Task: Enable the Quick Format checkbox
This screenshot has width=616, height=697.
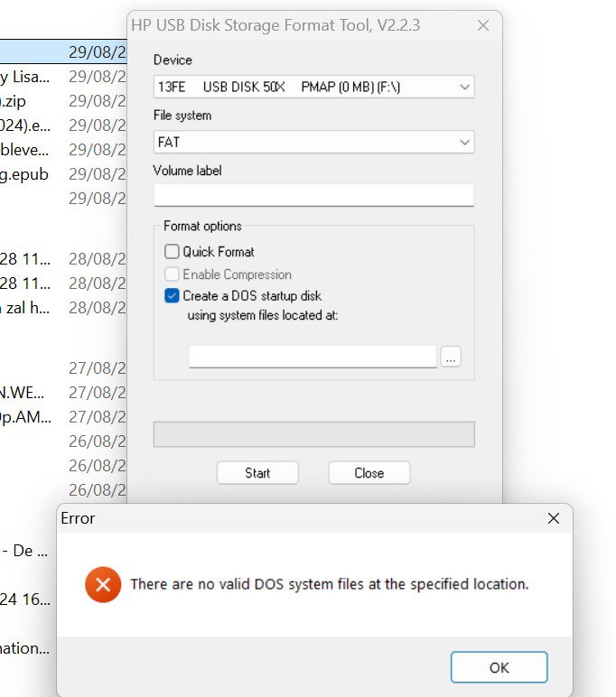Action: click(x=172, y=252)
